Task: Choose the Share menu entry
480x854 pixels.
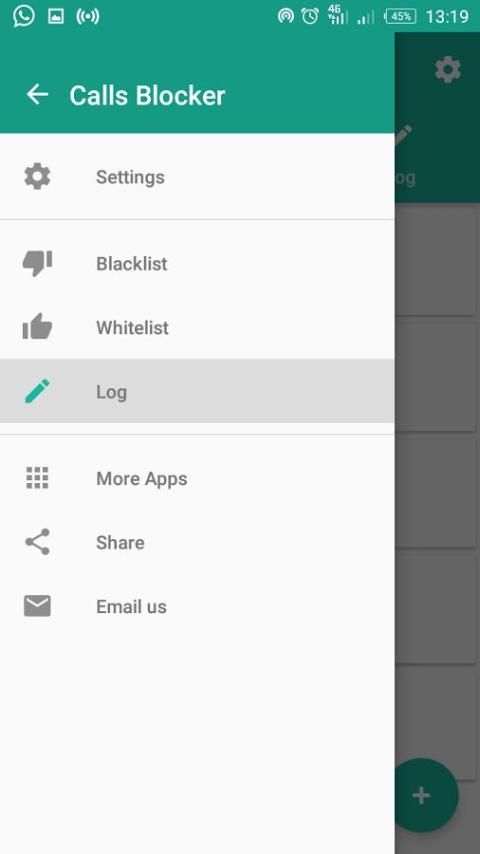Action: pos(197,542)
